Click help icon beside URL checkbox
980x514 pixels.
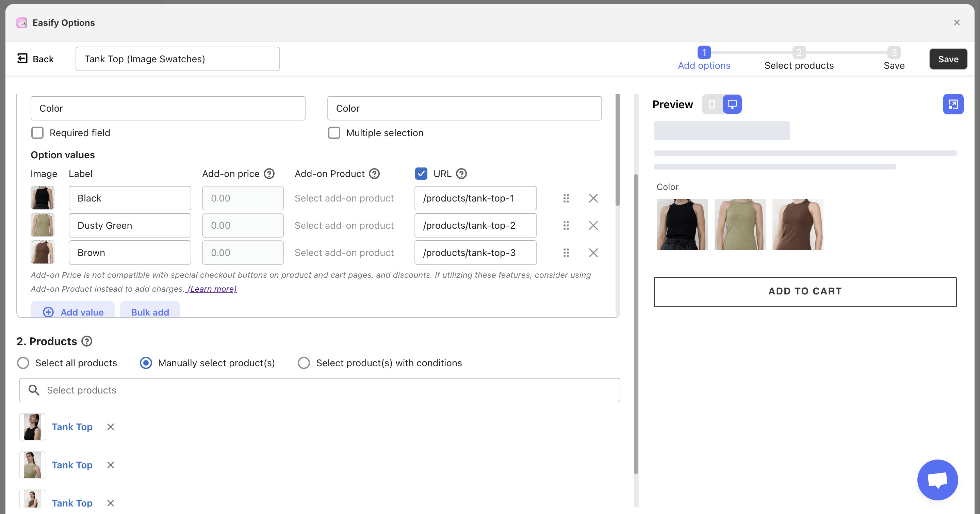[x=461, y=174]
